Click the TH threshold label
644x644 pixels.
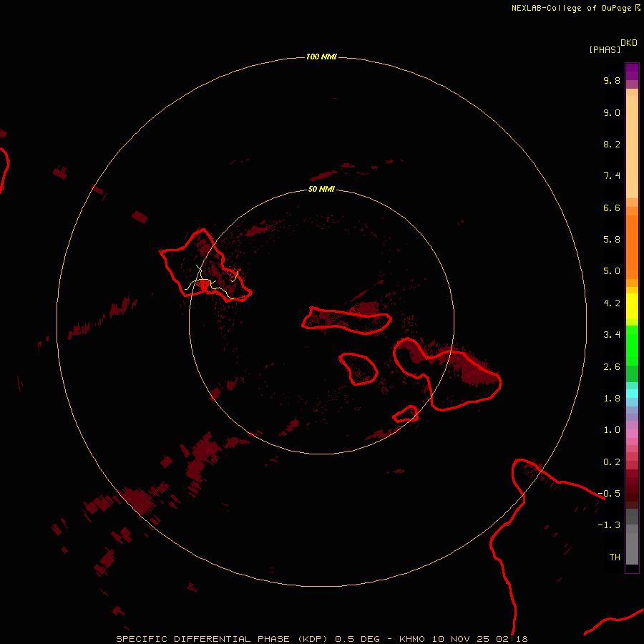[615, 557]
